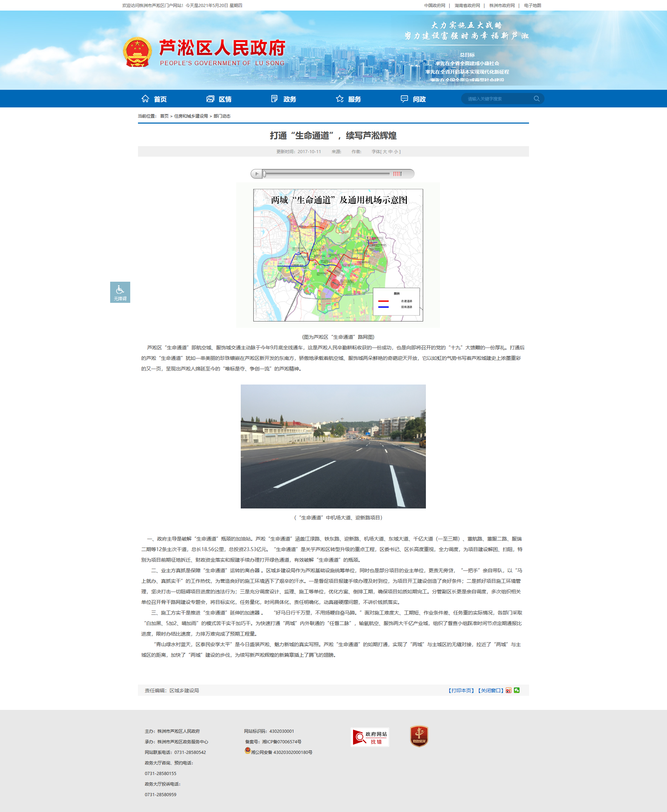Click the 党政机关 red shield emblem
Viewport: 667px width, 812px height.
click(419, 736)
